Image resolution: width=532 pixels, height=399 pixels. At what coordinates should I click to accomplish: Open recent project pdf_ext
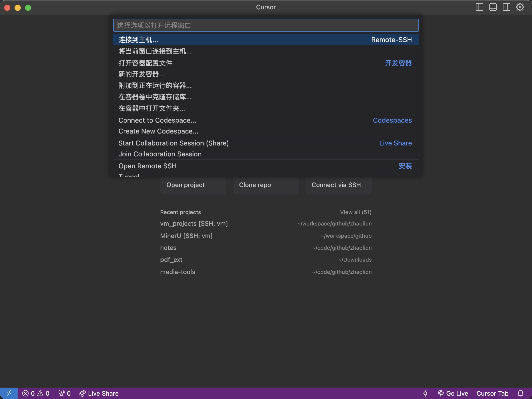266,260
